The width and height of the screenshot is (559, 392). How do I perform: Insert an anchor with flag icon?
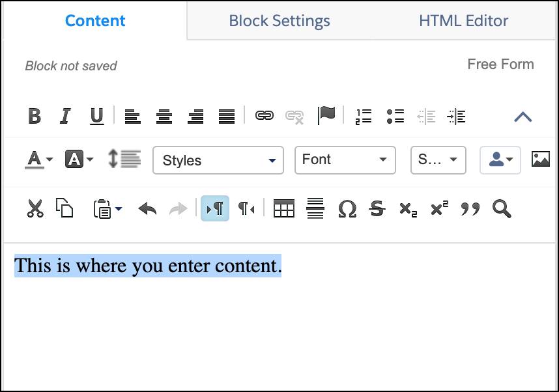tap(326, 115)
